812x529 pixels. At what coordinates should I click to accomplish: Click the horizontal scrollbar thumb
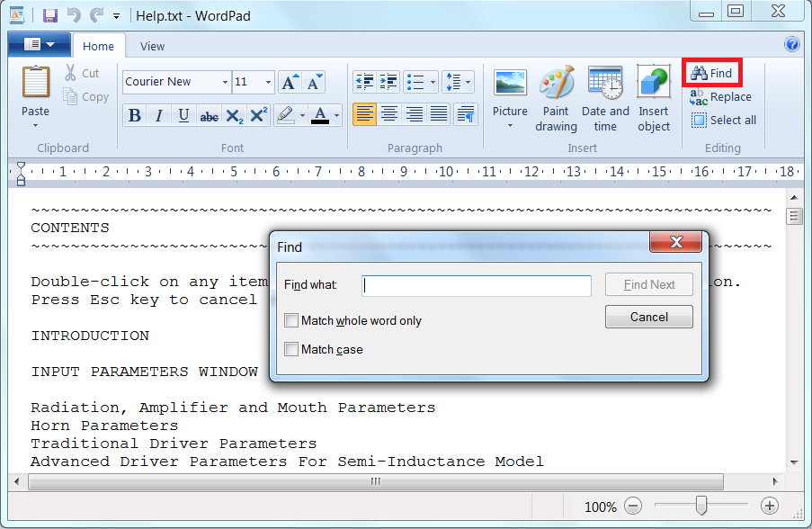click(376, 482)
